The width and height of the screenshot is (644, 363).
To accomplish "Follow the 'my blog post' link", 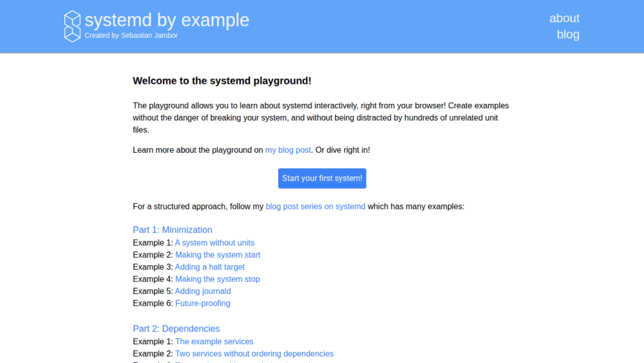I will (288, 150).
